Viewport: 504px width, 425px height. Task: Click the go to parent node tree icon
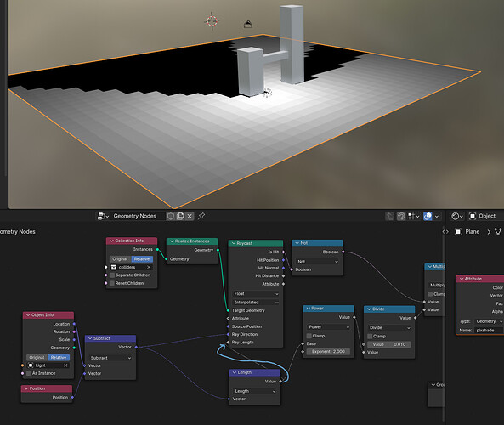click(x=389, y=217)
